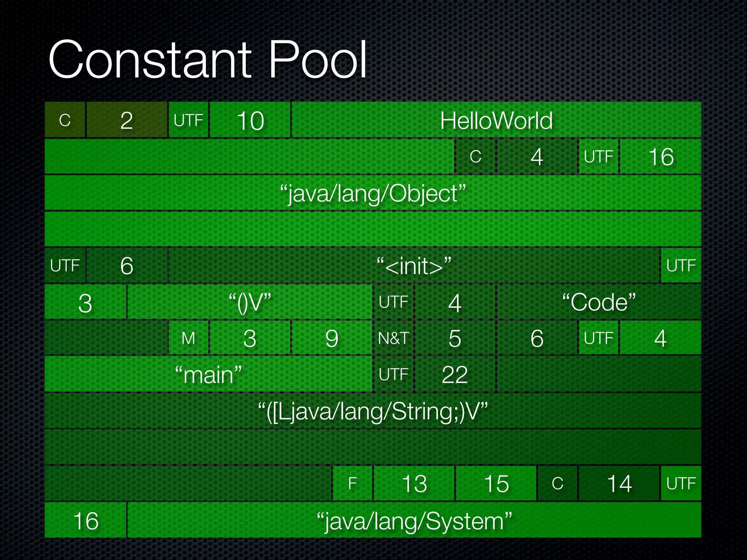Select the UTF tag right after "<init>"

[681, 265]
